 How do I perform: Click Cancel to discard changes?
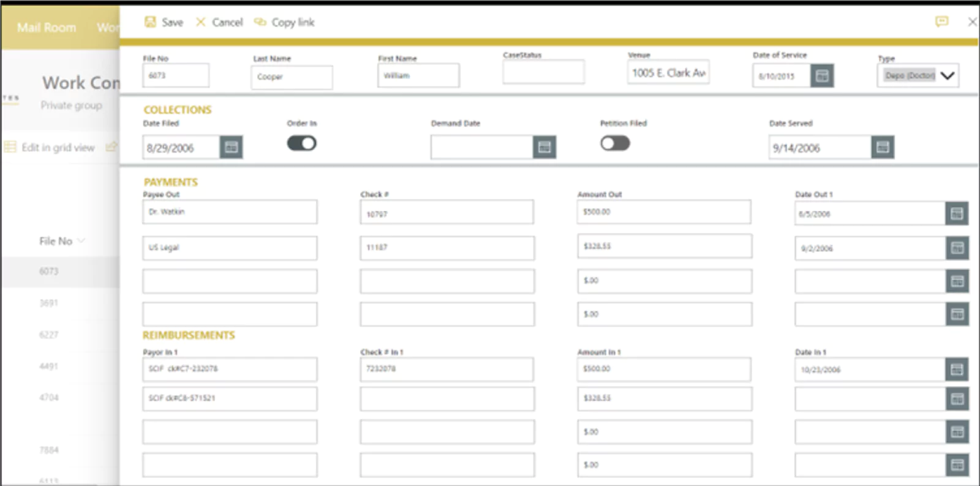(x=220, y=22)
